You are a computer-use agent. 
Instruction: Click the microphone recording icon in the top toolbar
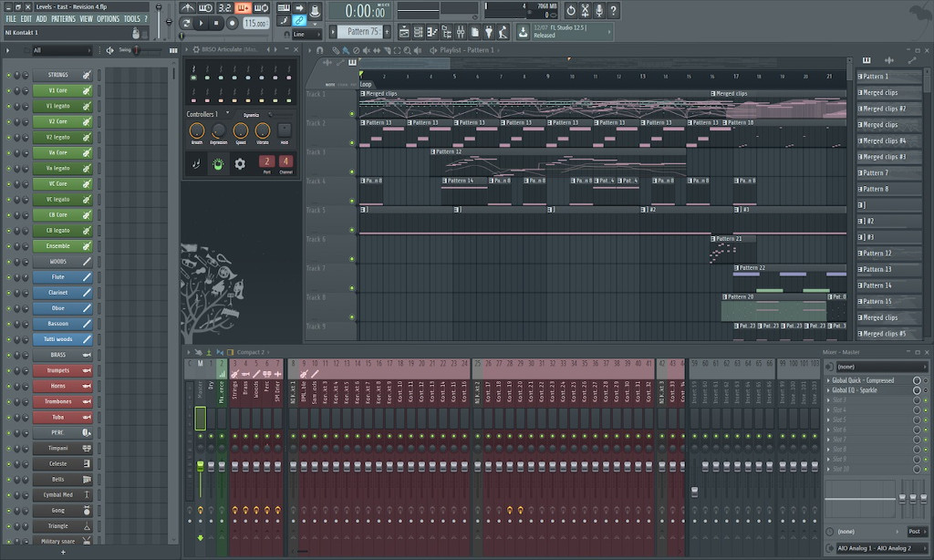point(598,10)
